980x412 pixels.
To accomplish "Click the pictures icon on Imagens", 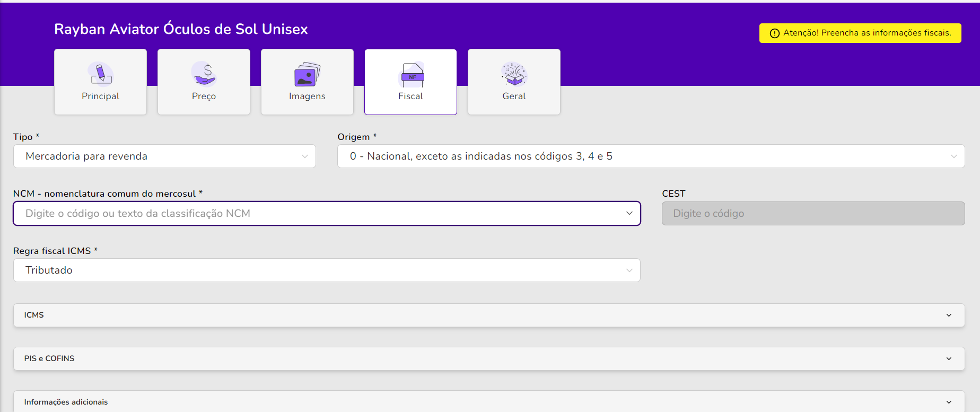I will point(308,74).
